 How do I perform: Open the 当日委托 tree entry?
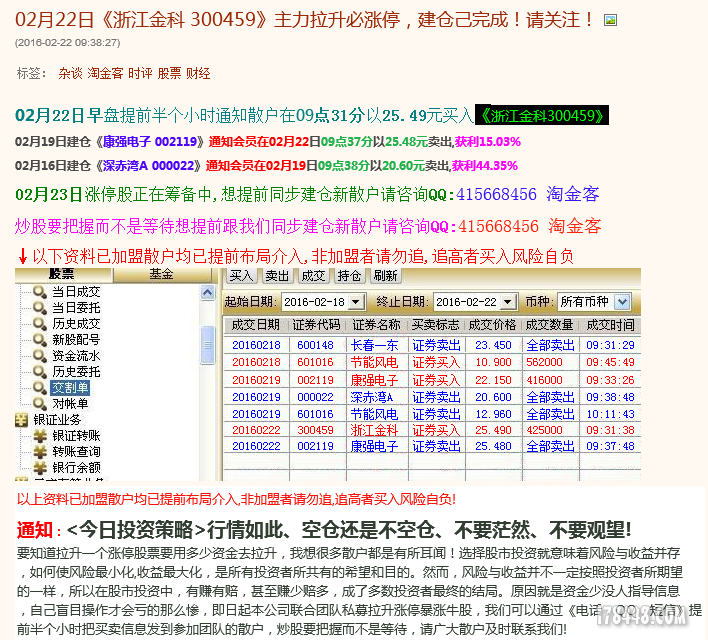coord(76,308)
